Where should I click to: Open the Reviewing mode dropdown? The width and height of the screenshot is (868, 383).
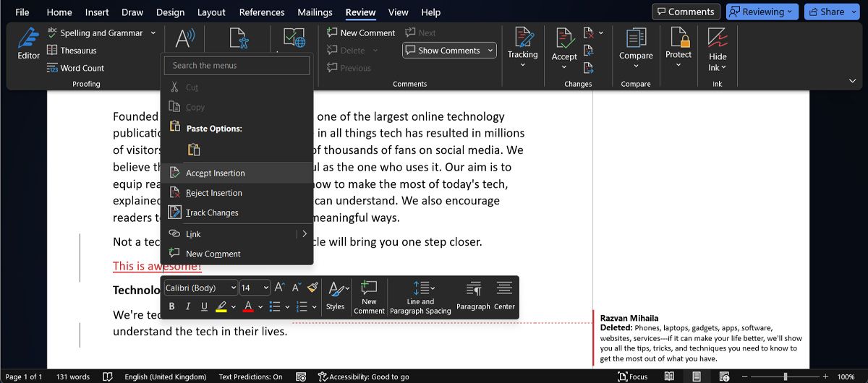[762, 12]
